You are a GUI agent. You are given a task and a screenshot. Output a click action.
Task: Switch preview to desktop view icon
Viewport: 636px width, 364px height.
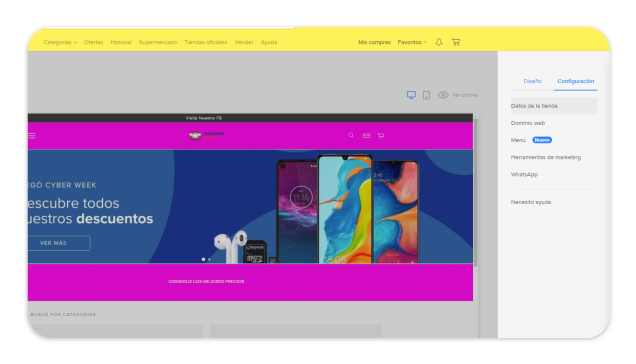[411, 95]
